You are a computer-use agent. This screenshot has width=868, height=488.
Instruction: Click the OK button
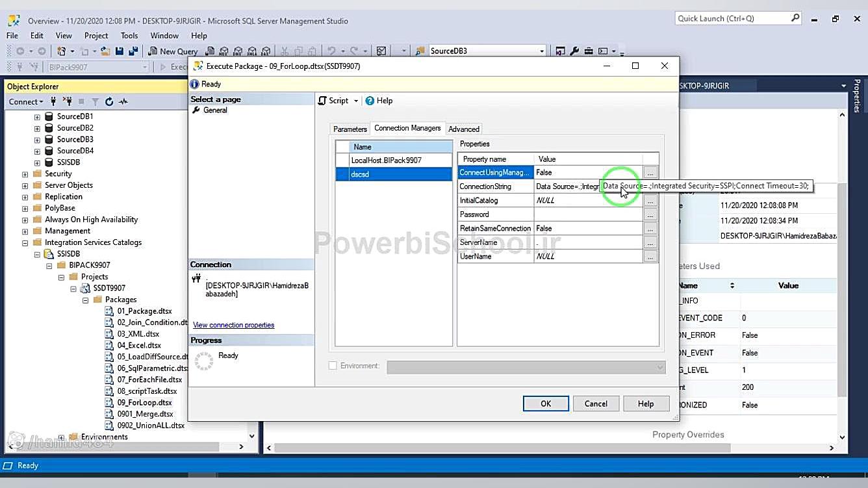pos(546,404)
